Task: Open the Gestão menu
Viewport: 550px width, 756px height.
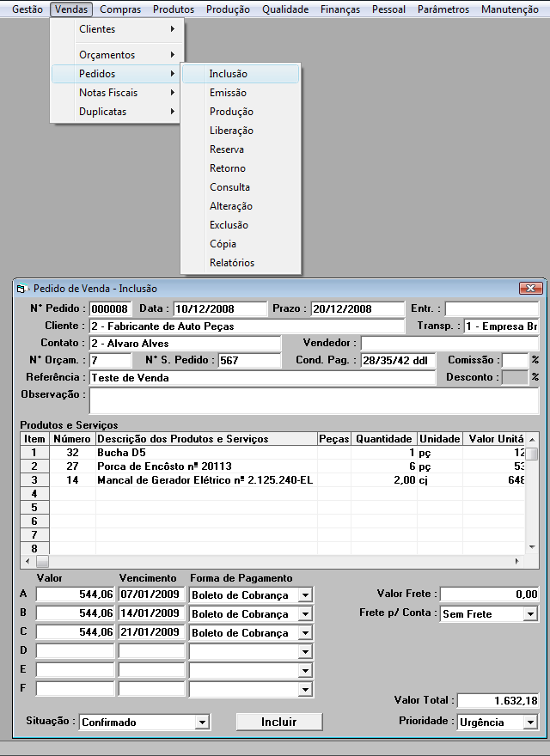Action: 27,9
